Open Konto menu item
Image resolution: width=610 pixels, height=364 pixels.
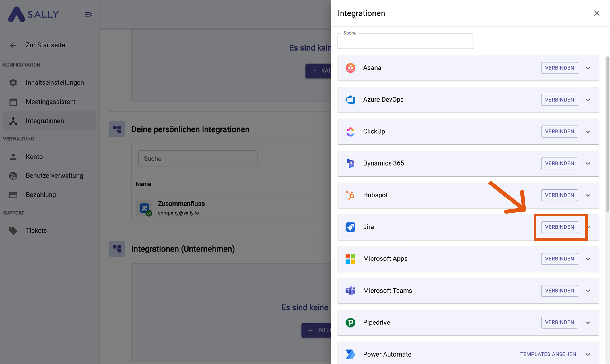pyautogui.click(x=50, y=157)
